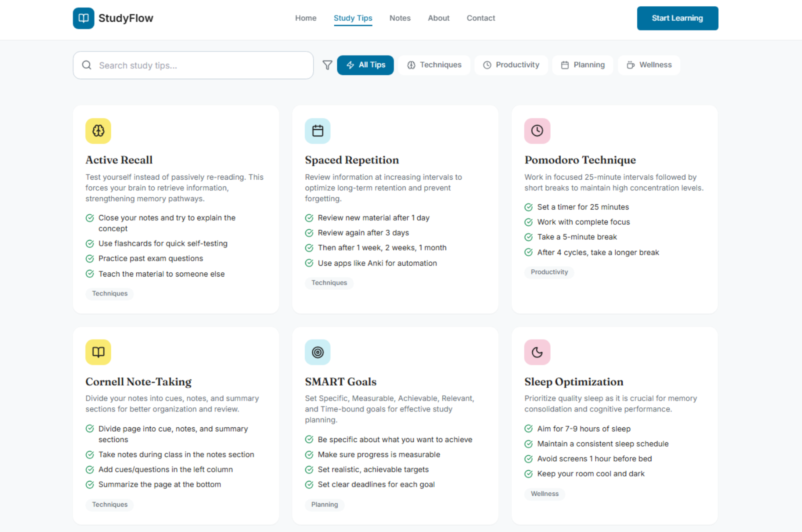Go to the Home page
This screenshot has width=802, height=532.
(306, 18)
